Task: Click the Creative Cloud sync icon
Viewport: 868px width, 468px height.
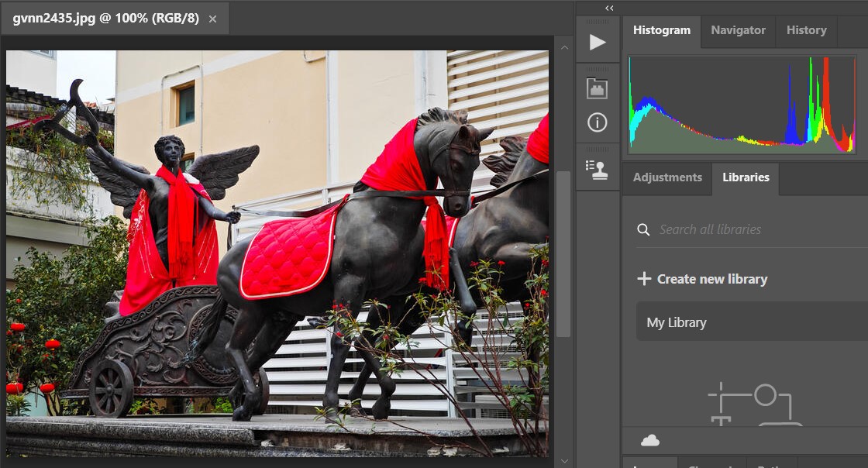Action: tap(650, 440)
